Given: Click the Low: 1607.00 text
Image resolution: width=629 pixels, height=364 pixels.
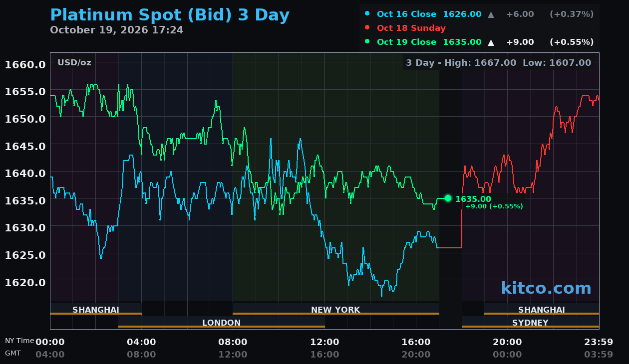Looking at the screenshot, I should point(557,63).
